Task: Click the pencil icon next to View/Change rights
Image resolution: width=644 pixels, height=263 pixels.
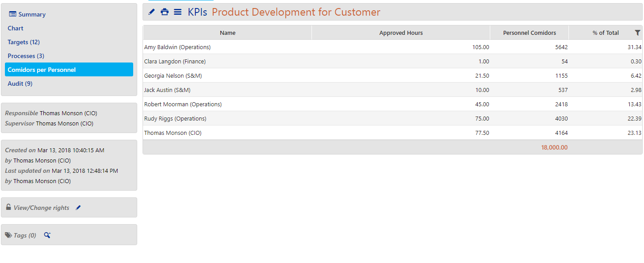Action: [x=78, y=208]
